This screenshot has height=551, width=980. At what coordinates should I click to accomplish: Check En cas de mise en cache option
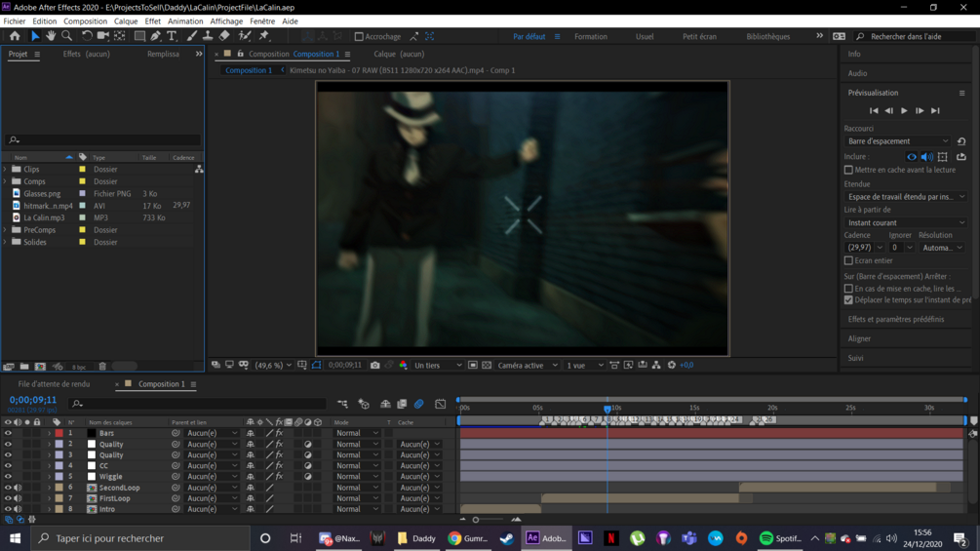pyautogui.click(x=848, y=289)
